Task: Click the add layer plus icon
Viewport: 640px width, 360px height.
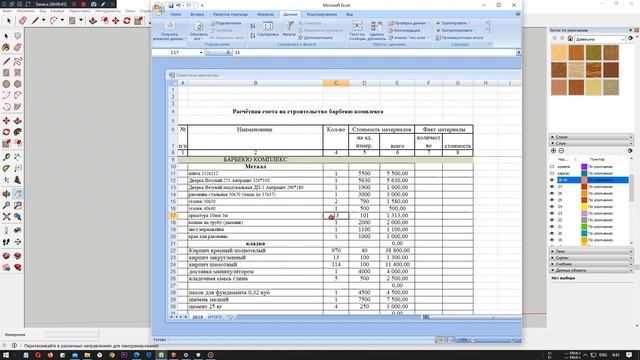Action: coord(553,151)
